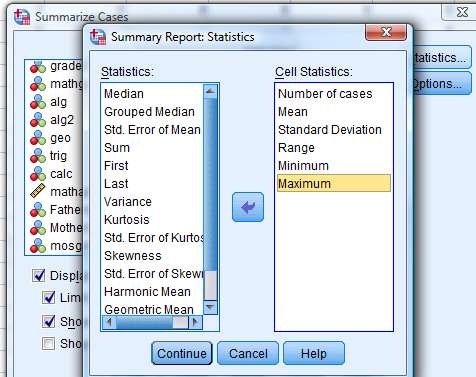Toggle the checked Sho checkbox
The width and height of the screenshot is (476, 377).
click(x=49, y=321)
